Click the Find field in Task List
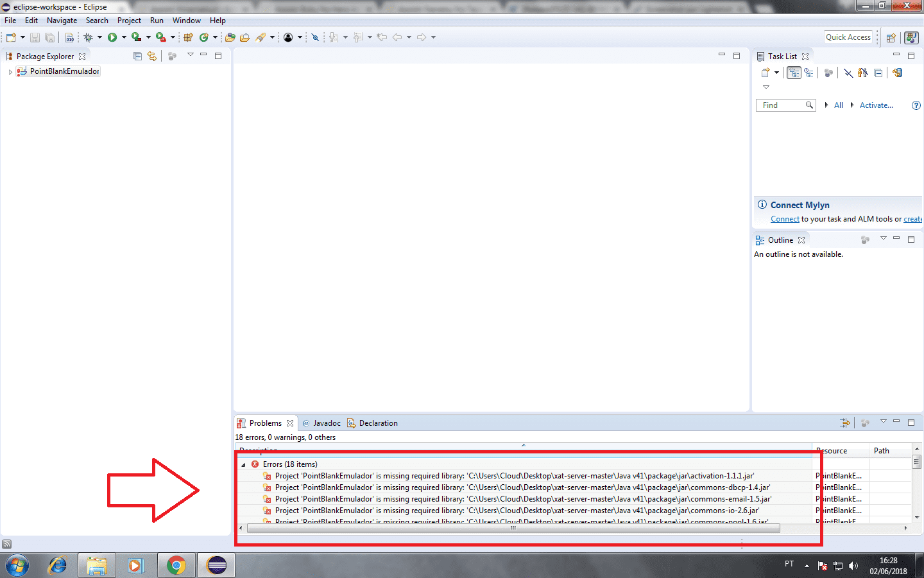Screen dimensions: 924x578 click(x=785, y=105)
